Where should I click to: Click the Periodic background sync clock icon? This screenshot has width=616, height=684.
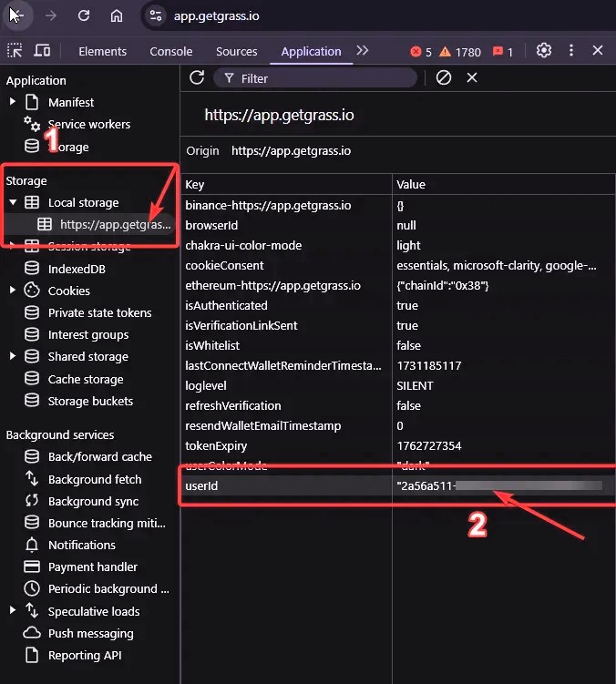32,588
